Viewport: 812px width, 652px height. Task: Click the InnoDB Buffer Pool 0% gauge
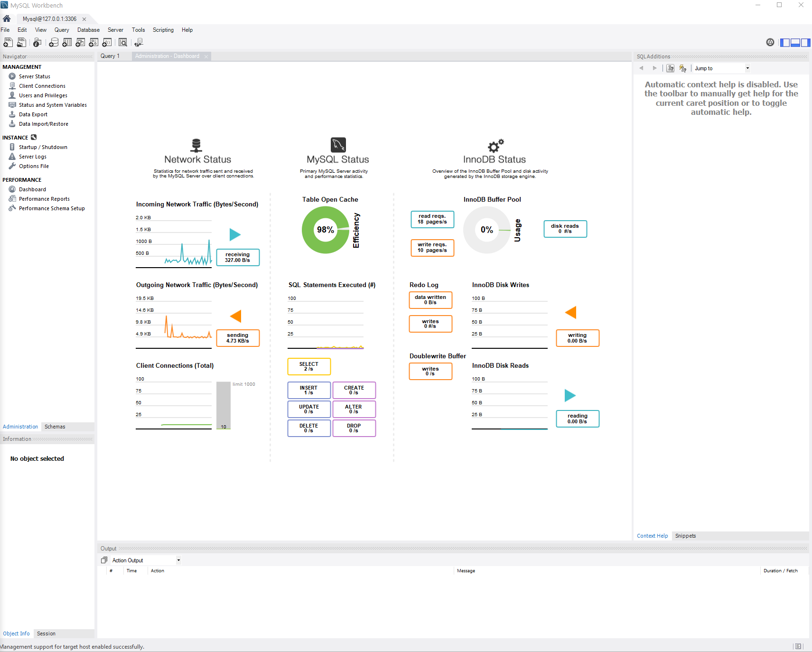point(487,230)
